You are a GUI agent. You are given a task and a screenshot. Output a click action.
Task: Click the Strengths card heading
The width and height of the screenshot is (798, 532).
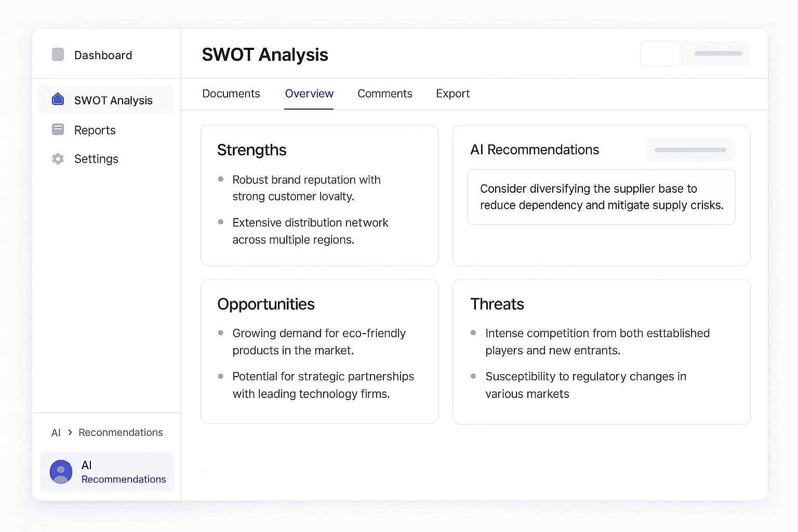point(251,150)
